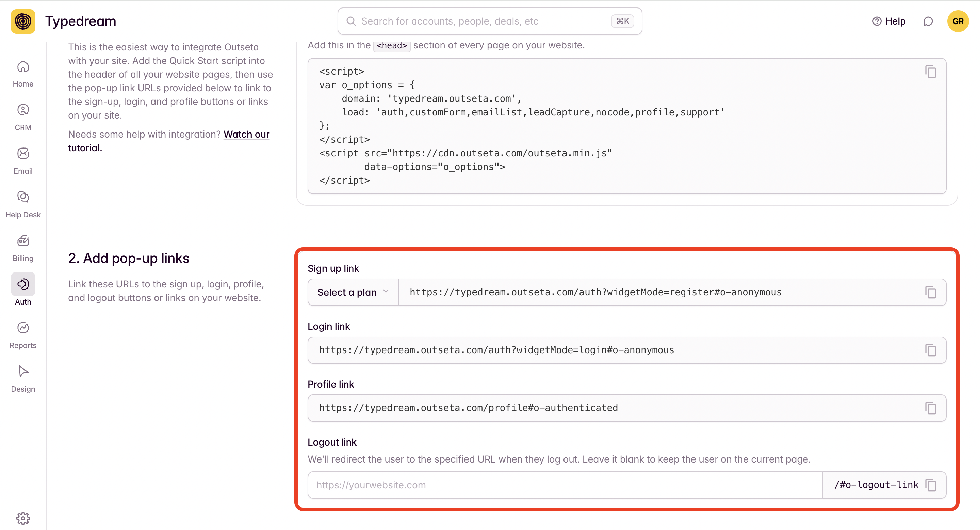
Task: Navigate to Help Desk
Action: (23, 204)
